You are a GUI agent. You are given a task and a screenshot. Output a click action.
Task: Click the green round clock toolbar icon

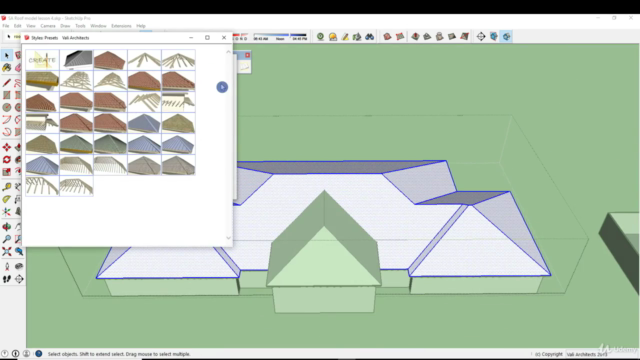(x=320, y=37)
